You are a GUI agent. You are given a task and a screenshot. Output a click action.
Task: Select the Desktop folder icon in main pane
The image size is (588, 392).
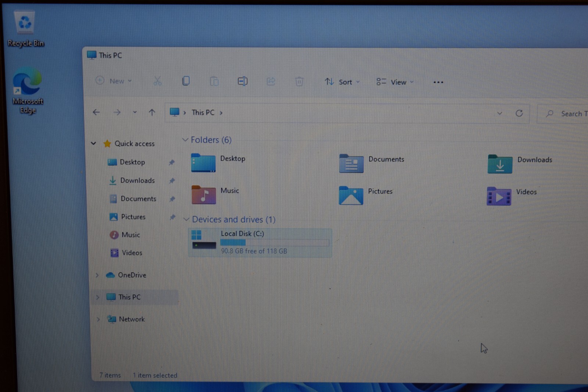coord(203,163)
